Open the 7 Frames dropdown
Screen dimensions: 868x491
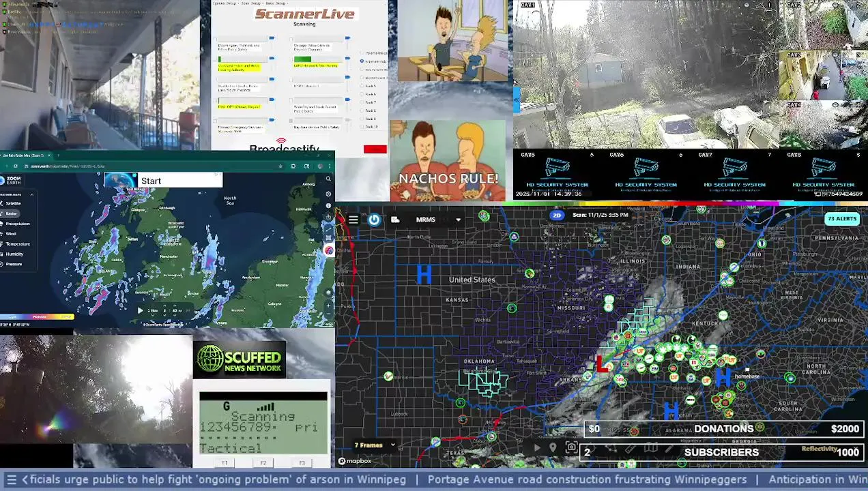click(x=375, y=445)
